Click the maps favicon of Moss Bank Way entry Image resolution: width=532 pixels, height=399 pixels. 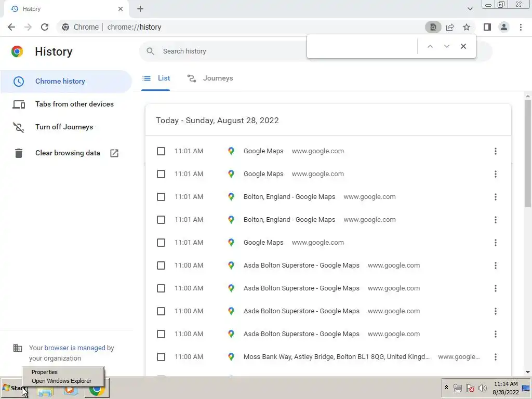click(x=231, y=357)
